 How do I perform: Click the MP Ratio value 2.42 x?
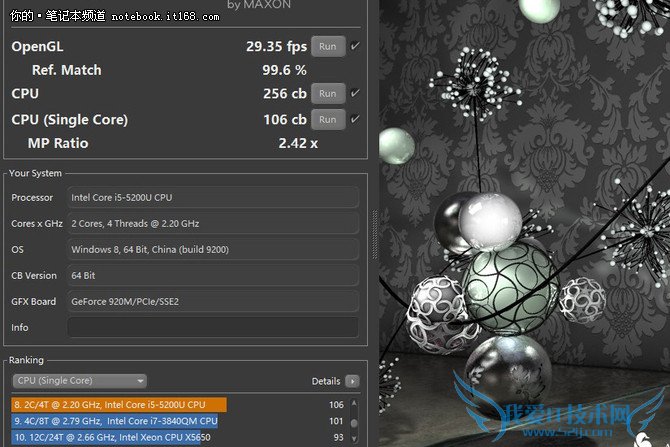click(x=298, y=143)
